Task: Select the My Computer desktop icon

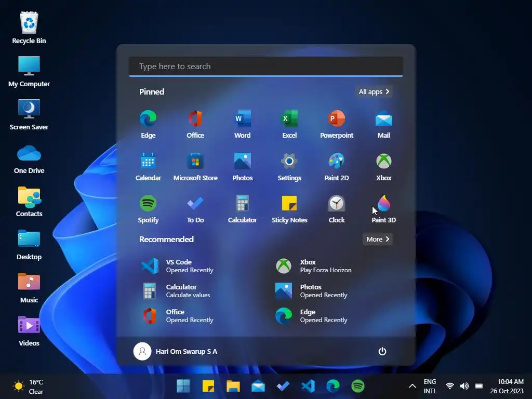Action: 29,71
